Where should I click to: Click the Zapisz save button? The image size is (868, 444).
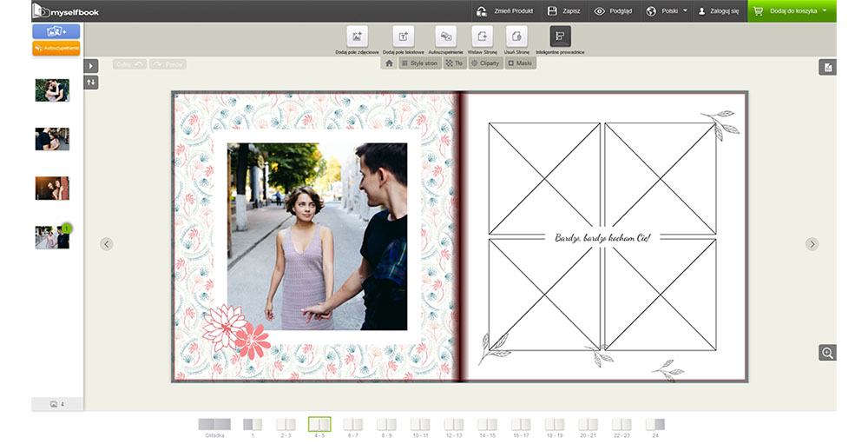(563, 11)
